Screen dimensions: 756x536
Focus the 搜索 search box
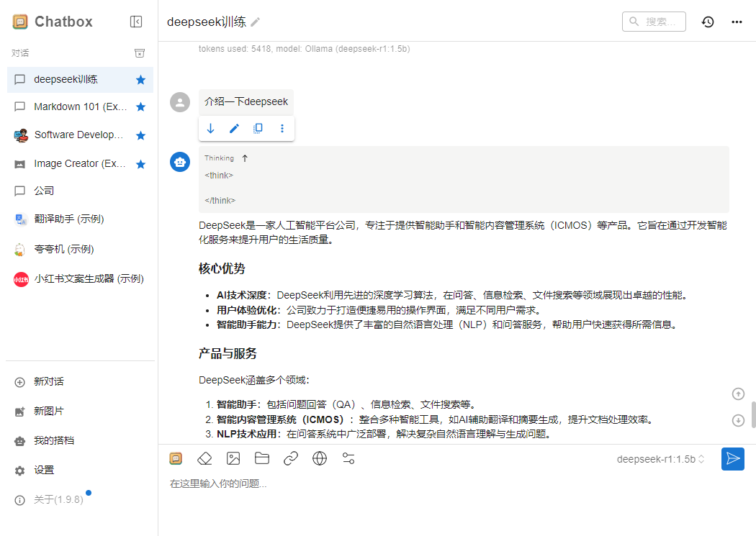point(654,22)
